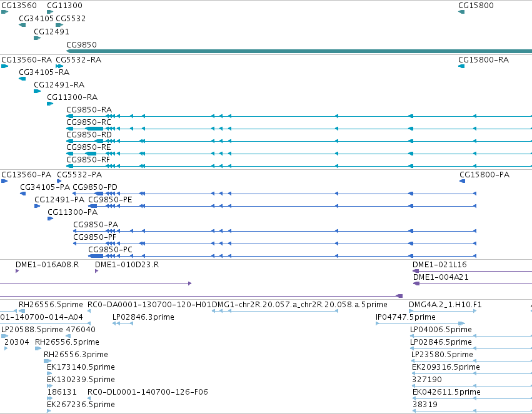Click the CG34105-PA protein label

click(45, 187)
